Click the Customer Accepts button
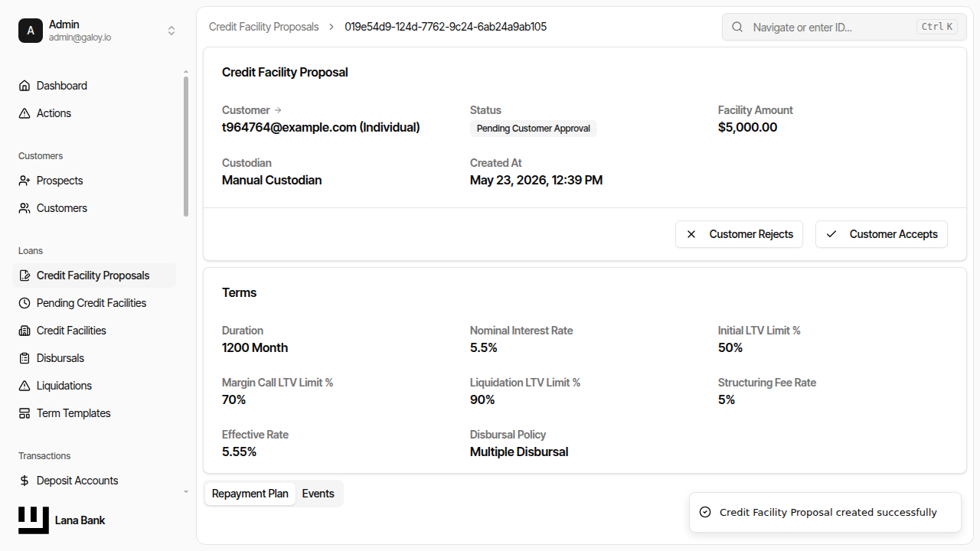Image resolution: width=980 pixels, height=551 pixels. tap(881, 234)
